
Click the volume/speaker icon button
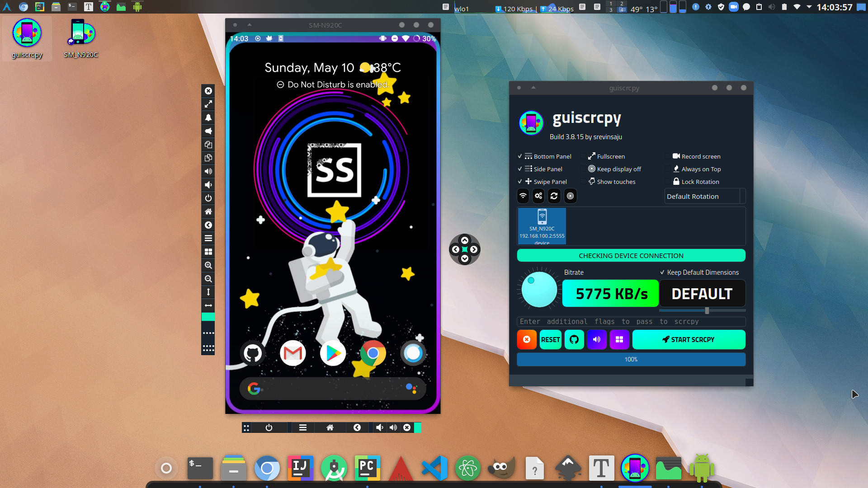pos(597,339)
